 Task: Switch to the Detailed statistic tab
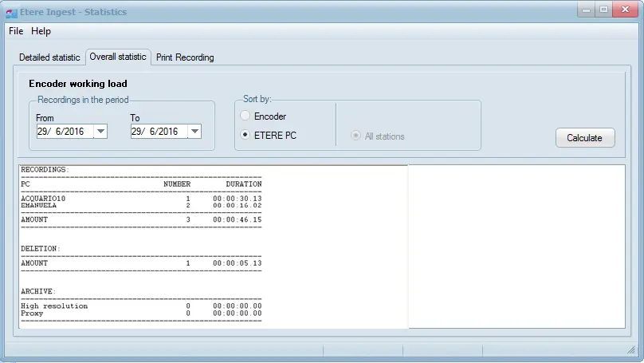coord(49,57)
